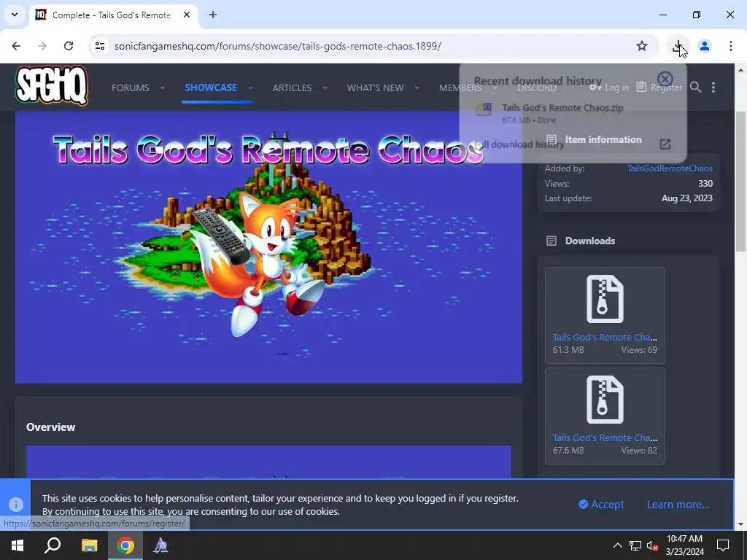Open a new browser tab
Image resolution: width=747 pixels, height=560 pixels.
tap(213, 15)
